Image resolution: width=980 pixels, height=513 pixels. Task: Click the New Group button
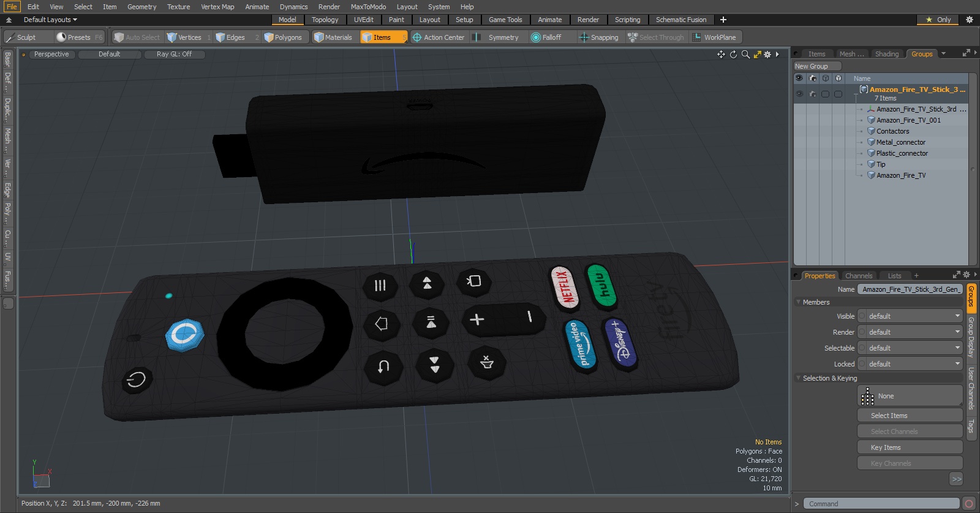pos(817,66)
